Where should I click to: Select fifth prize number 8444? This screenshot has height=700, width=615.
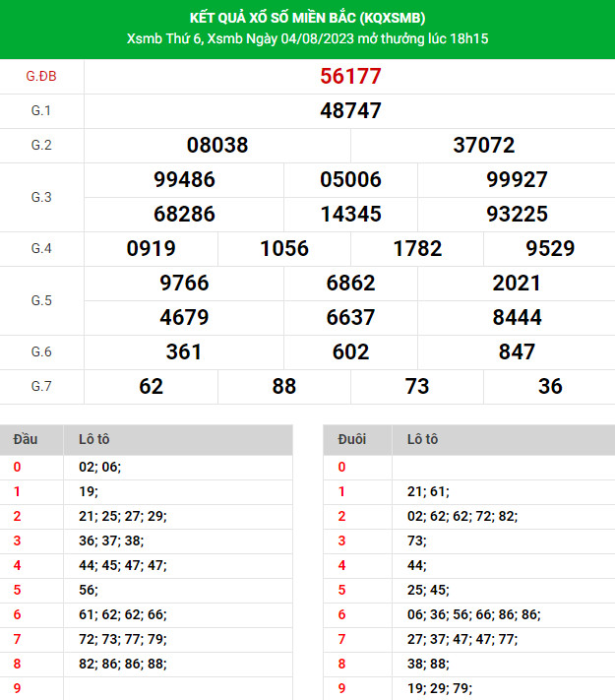(517, 317)
